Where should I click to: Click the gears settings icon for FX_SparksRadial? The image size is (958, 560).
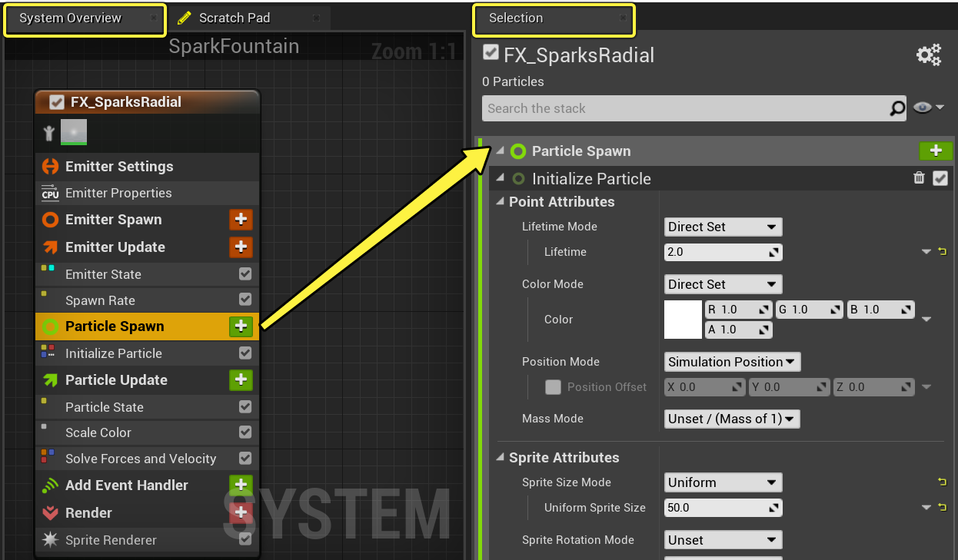coord(929,55)
